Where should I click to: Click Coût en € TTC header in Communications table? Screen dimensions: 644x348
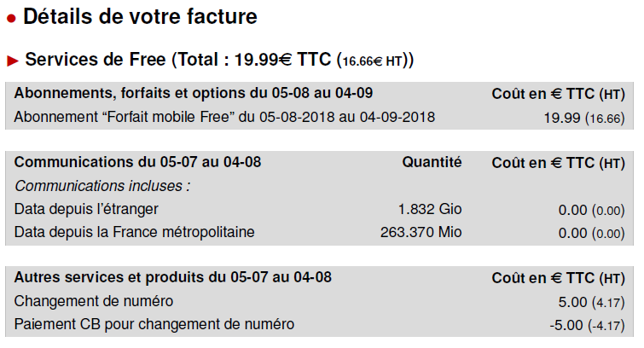(x=559, y=163)
